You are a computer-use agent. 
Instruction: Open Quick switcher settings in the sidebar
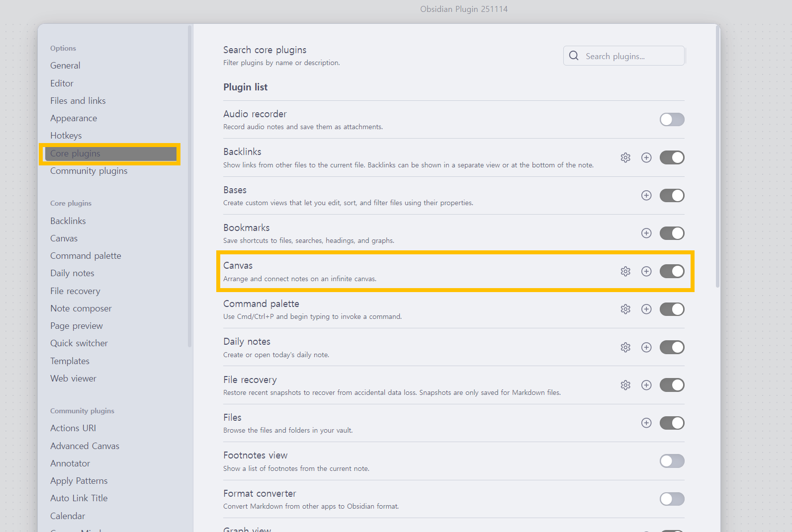point(79,343)
